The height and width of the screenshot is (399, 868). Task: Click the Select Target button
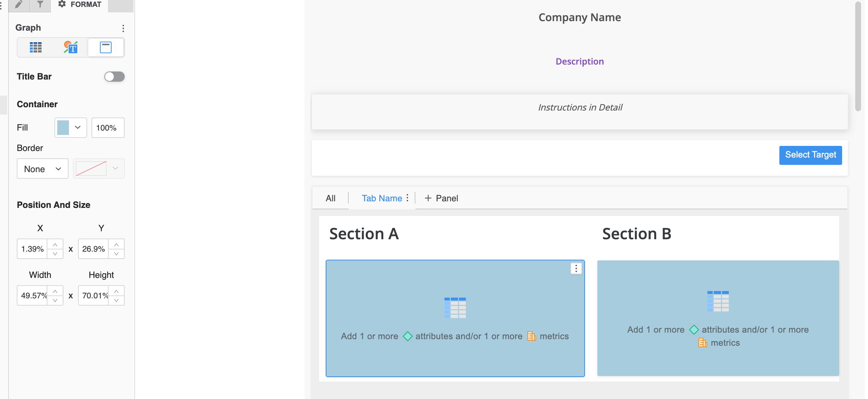[810, 155]
